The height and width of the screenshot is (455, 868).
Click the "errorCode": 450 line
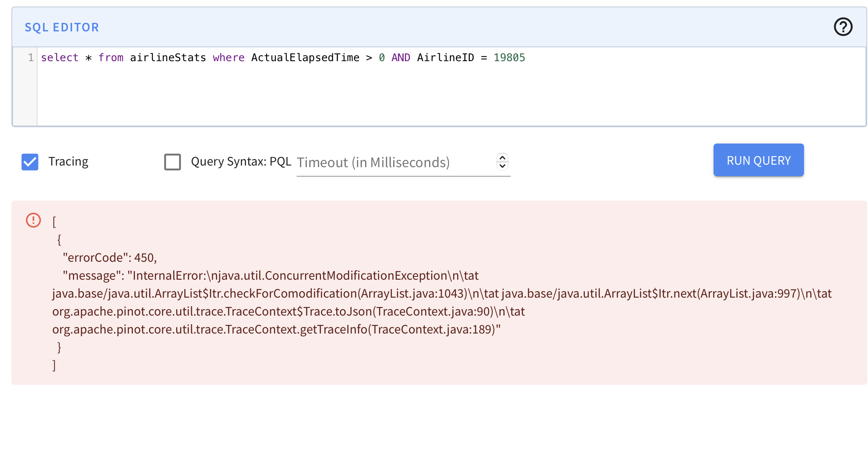tap(110, 258)
